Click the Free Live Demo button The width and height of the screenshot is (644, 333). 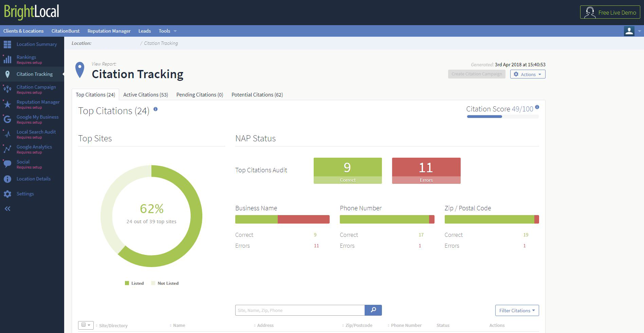pos(610,13)
